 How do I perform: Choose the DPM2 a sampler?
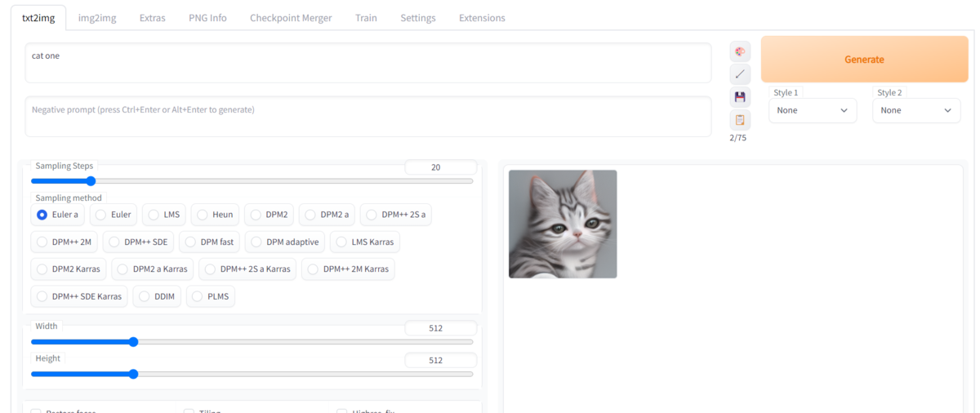click(x=327, y=215)
